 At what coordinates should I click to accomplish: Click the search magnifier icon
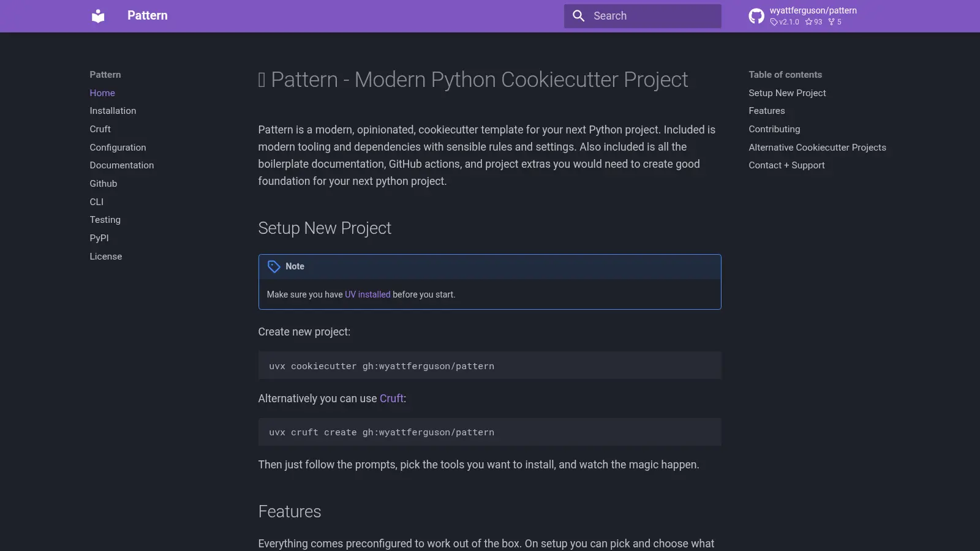click(x=578, y=16)
